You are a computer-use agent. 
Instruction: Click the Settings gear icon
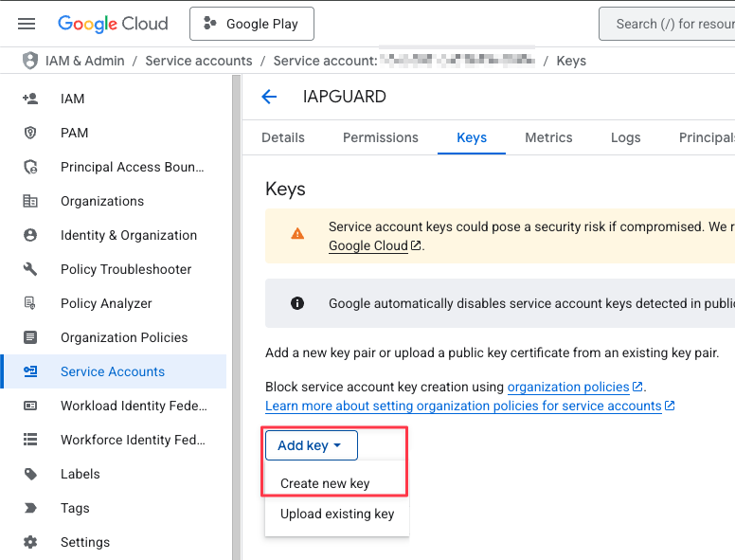(30, 542)
